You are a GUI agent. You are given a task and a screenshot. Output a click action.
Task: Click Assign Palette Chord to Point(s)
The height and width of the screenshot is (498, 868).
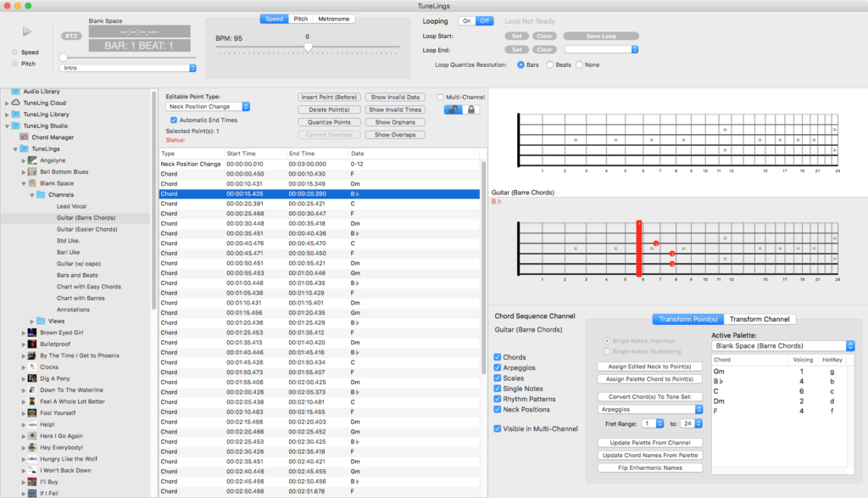tap(650, 379)
